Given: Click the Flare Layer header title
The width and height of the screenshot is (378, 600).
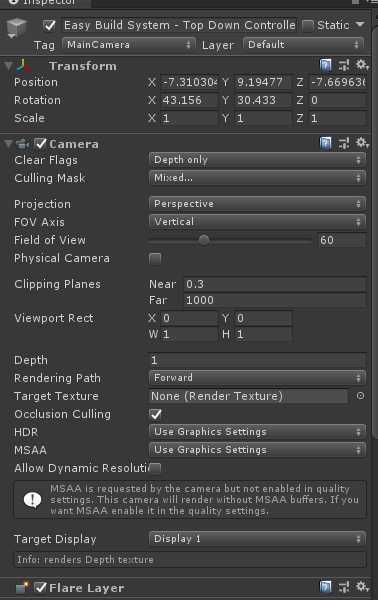Looking at the screenshot, I should (87, 587).
